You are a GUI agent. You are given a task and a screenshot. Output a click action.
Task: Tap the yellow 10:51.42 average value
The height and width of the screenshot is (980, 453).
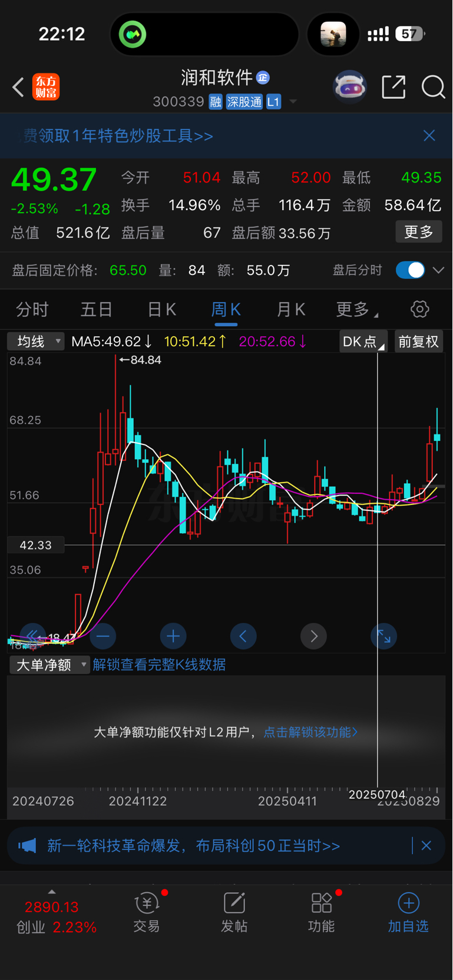pyautogui.click(x=196, y=341)
